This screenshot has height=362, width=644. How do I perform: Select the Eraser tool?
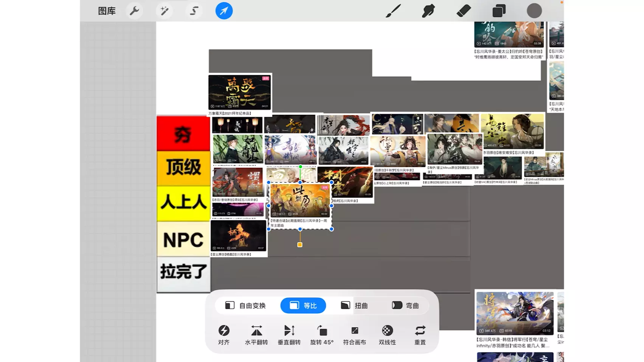[x=464, y=11]
